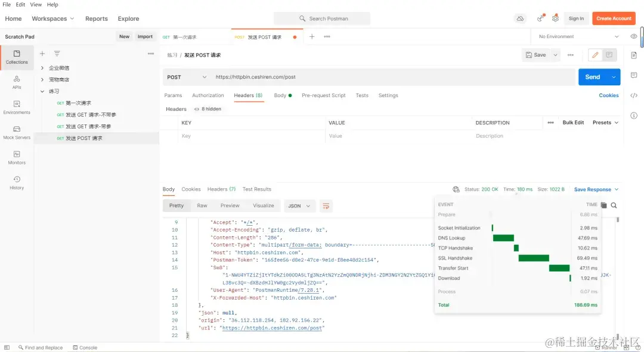The image size is (644, 352).
Task: Switch to the Tests tab
Action: point(362,95)
